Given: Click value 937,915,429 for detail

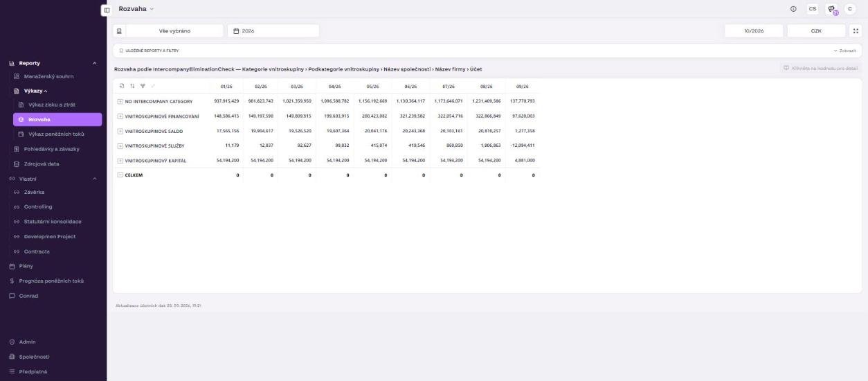Looking at the screenshot, I should pos(226,101).
